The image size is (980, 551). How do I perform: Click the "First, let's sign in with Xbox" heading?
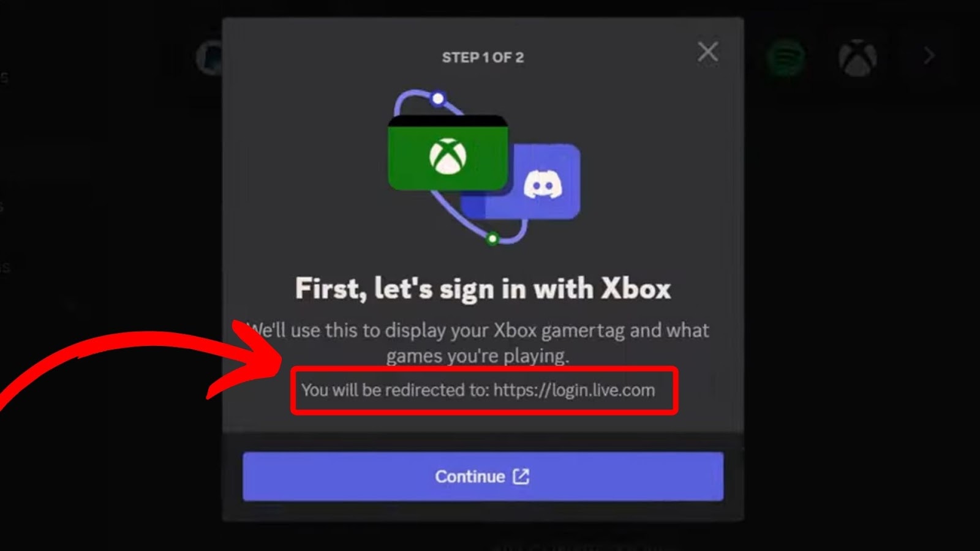(483, 288)
